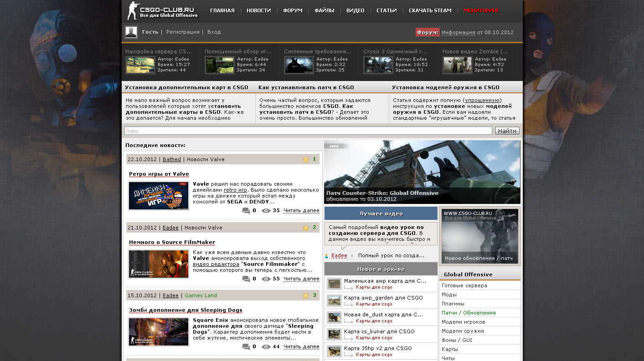Click the Регистрация link
Viewport: 644px width, 361px height.
pos(183,32)
